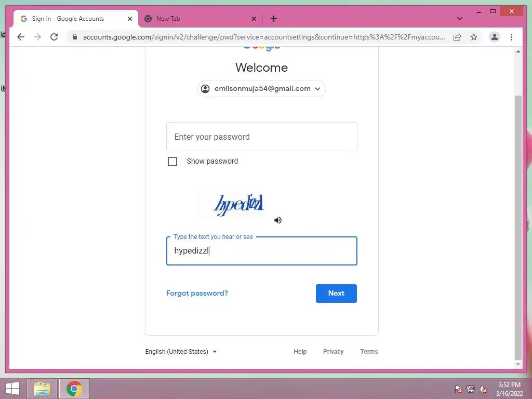This screenshot has height=399, width=532.
Task: Open Chrome three-dot menu
Action: click(x=511, y=37)
